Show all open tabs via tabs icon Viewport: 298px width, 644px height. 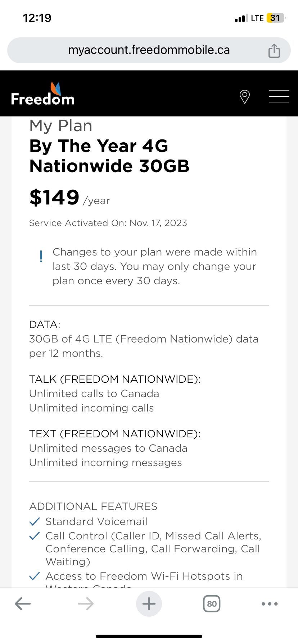212,604
